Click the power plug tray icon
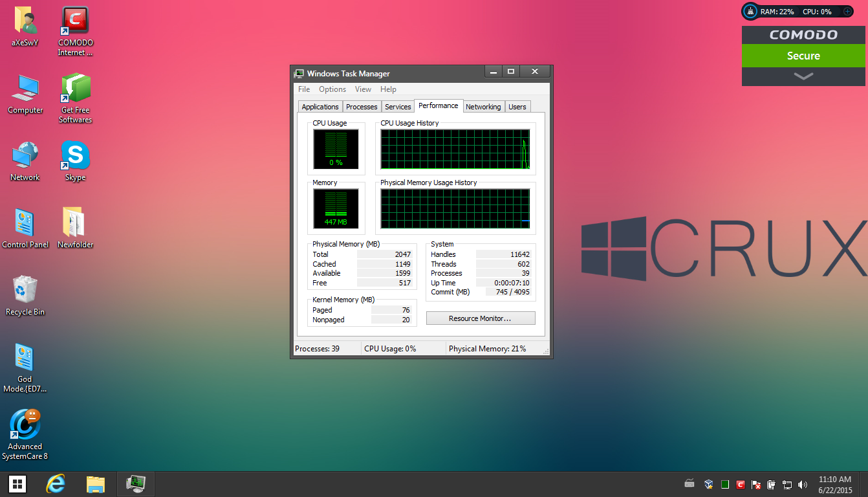The image size is (868, 497). pos(772,484)
